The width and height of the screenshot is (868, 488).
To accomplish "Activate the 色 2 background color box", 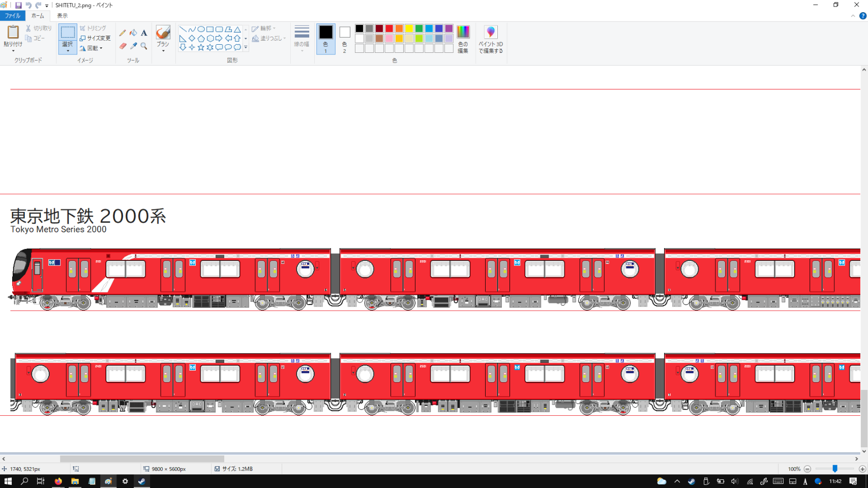I will point(344,39).
